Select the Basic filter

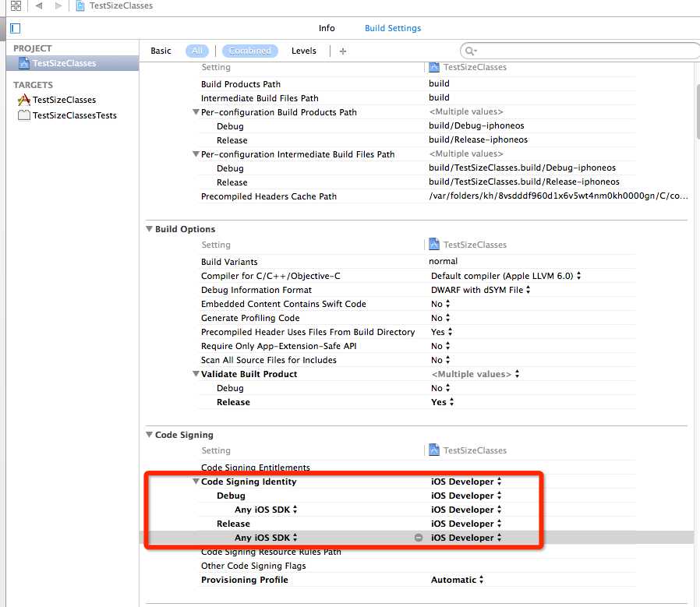161,51
